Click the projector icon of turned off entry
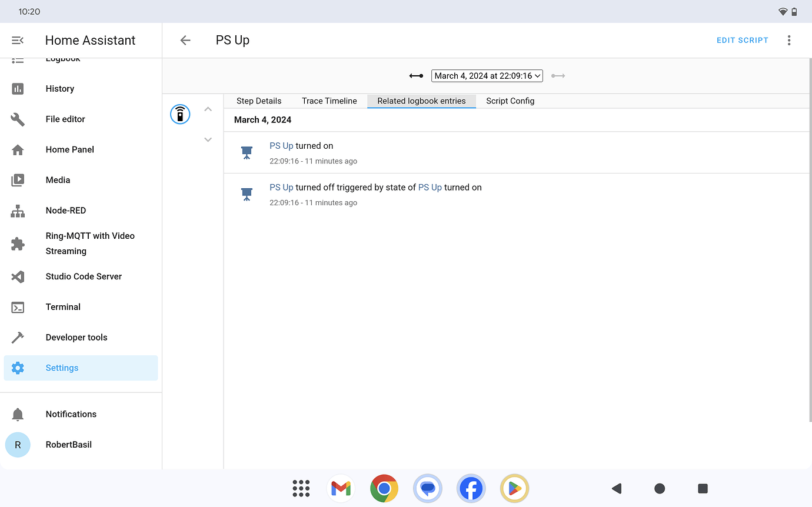Screen dimensions: 812x507 (247, 194)
